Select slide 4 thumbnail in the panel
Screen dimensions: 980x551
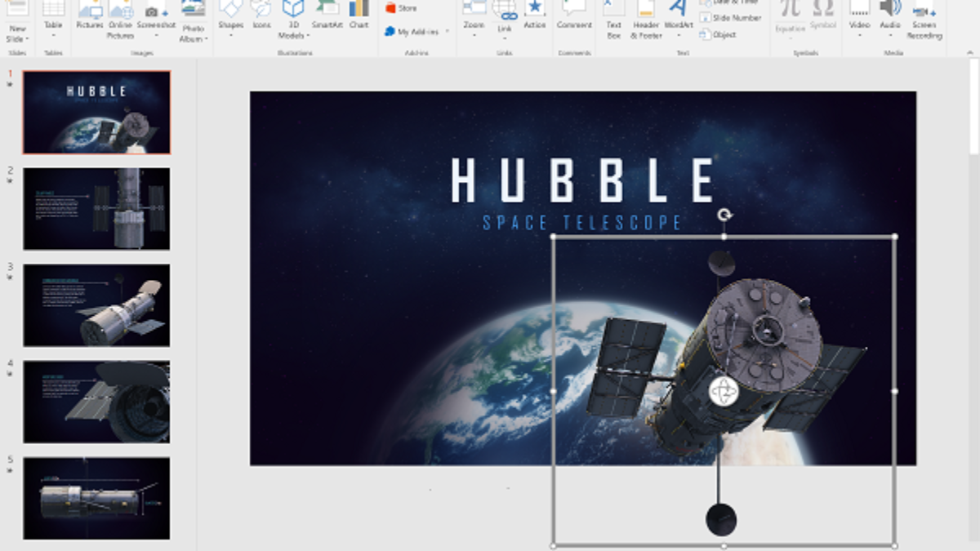point(96,402)
